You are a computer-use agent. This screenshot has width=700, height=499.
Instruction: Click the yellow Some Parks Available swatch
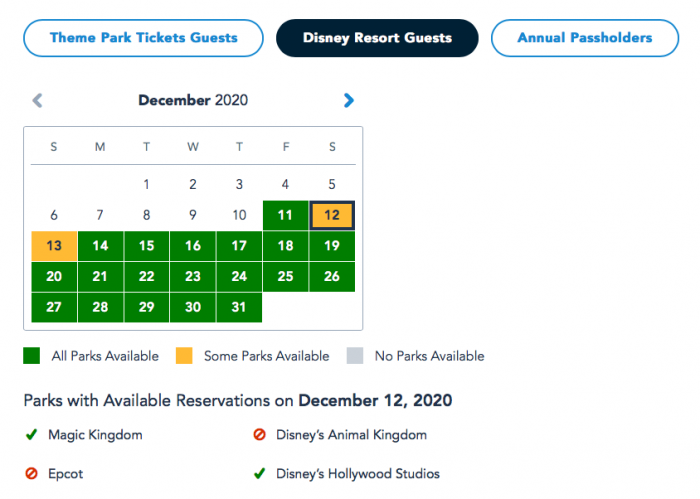tap(186, 356)
